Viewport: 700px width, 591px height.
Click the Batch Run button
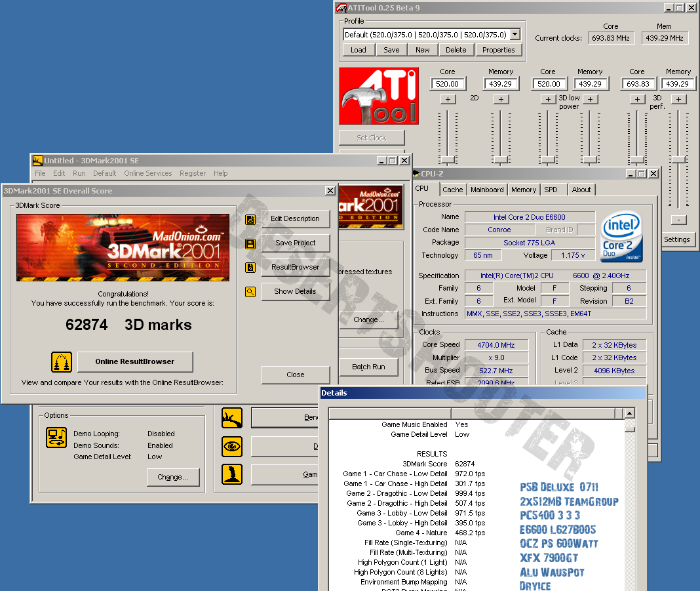point(368,367)
